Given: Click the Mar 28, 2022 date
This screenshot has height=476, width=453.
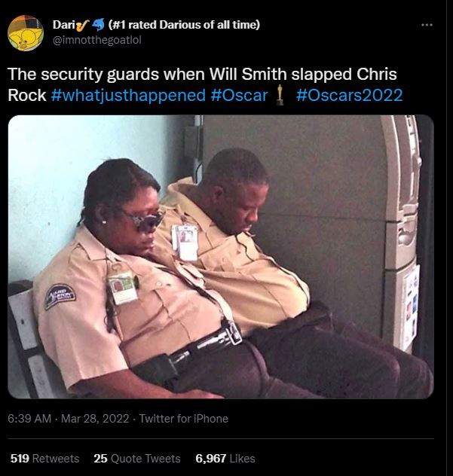Looking at the screenshot, I should [x=94, y=419].
